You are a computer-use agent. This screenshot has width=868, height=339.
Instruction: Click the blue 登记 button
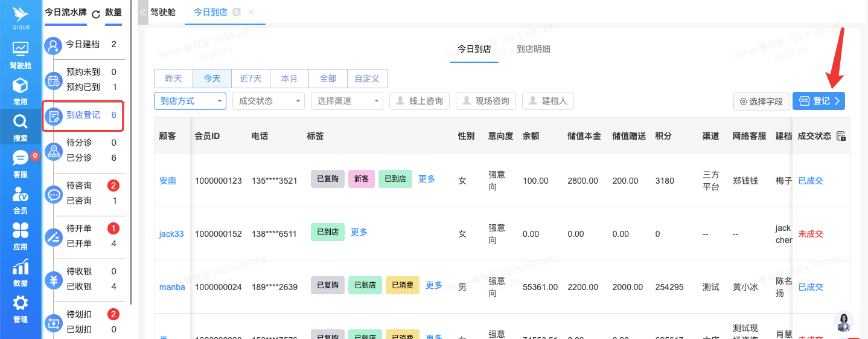pos(819,101)
